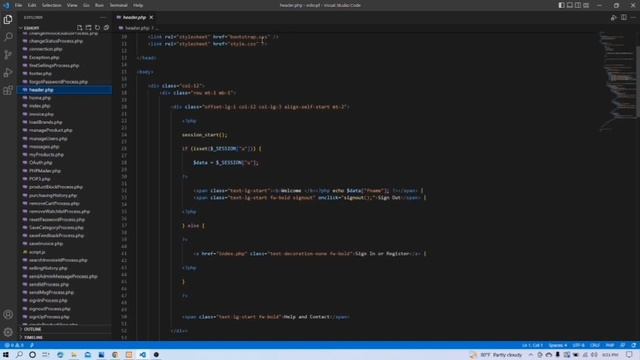Screen dimensions: 640x360
Task: Open script.js in Explorer
Action: tap(37, 252)
